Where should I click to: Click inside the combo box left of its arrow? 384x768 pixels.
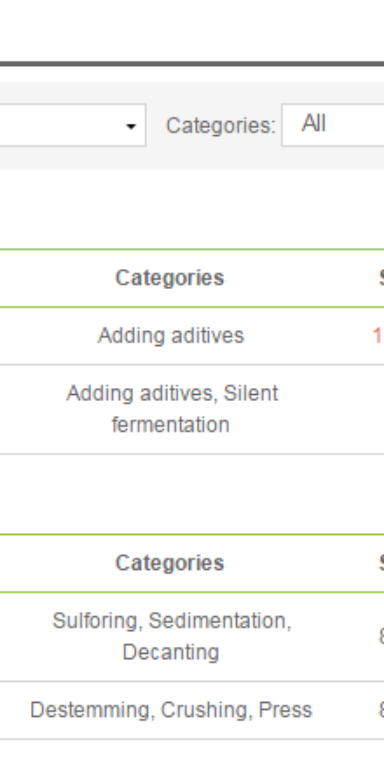(x=59, y=125)
